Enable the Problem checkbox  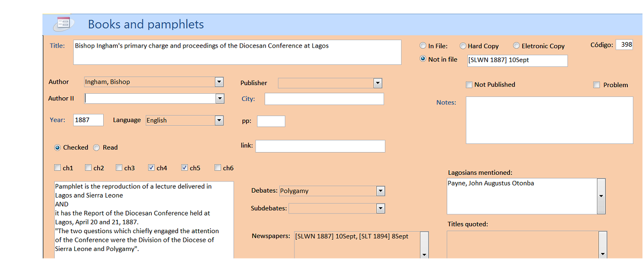tap(596, 85)
